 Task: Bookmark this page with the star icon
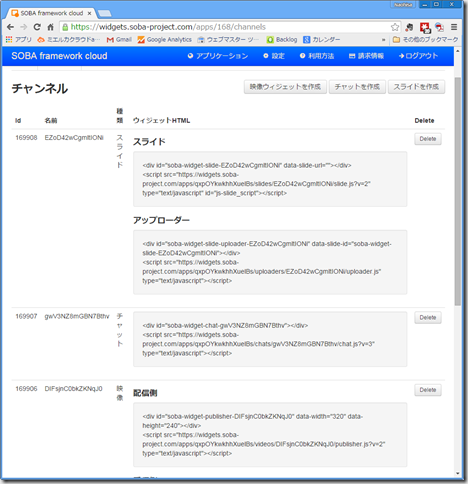[395, 27]
